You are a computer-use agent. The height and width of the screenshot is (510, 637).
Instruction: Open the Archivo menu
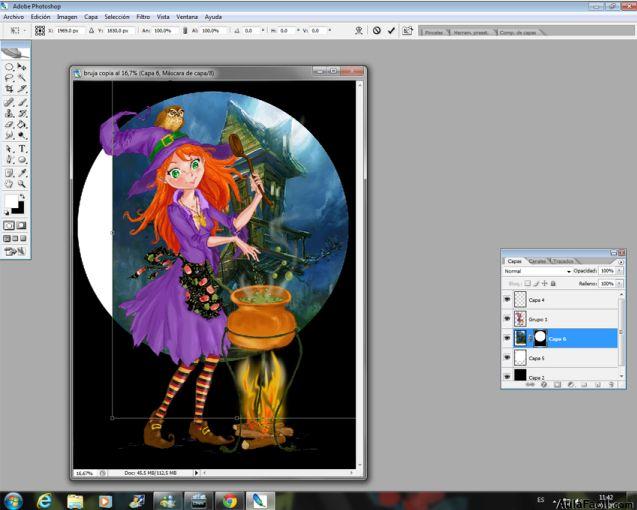coord(13,17)
